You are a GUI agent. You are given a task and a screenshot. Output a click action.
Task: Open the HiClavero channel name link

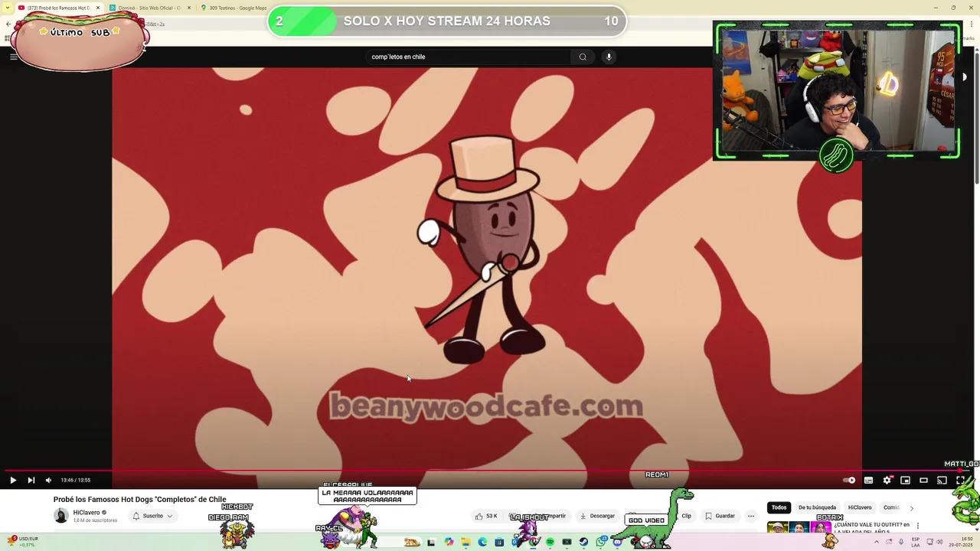pos(87,513)
